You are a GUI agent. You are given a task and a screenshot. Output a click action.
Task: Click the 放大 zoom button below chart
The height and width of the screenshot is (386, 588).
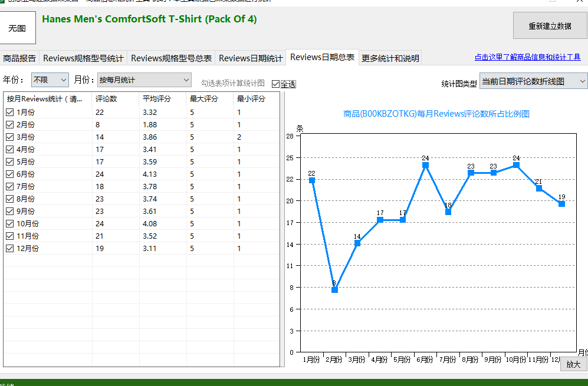pyautogui.click(x=573, y=364)
